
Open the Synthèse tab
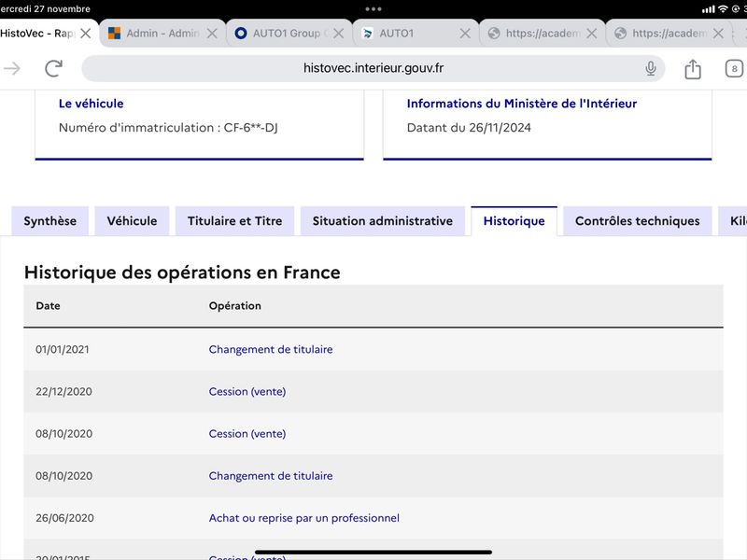coord(50,221)
